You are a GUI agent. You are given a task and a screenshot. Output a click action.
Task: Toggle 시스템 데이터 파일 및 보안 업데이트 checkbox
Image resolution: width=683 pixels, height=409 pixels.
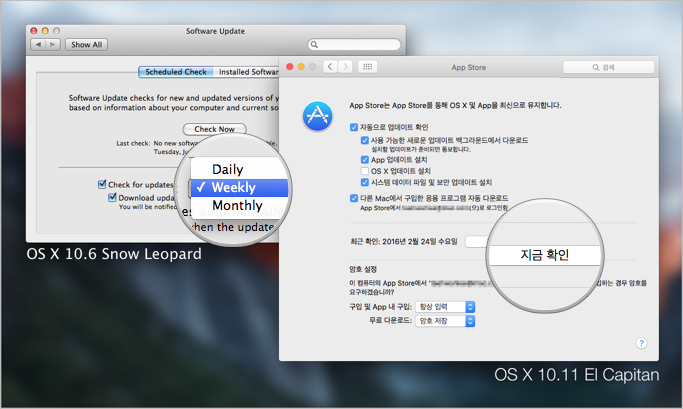coord(365,182)
